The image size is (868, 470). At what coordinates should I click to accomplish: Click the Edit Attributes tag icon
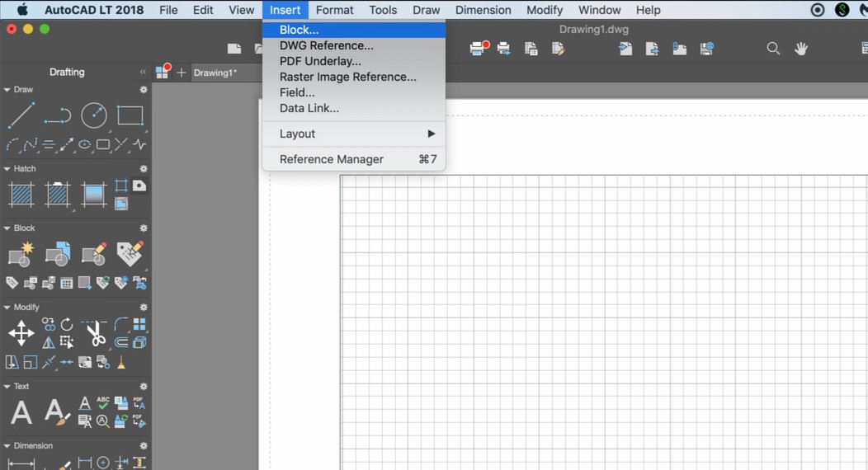point(130,253)
